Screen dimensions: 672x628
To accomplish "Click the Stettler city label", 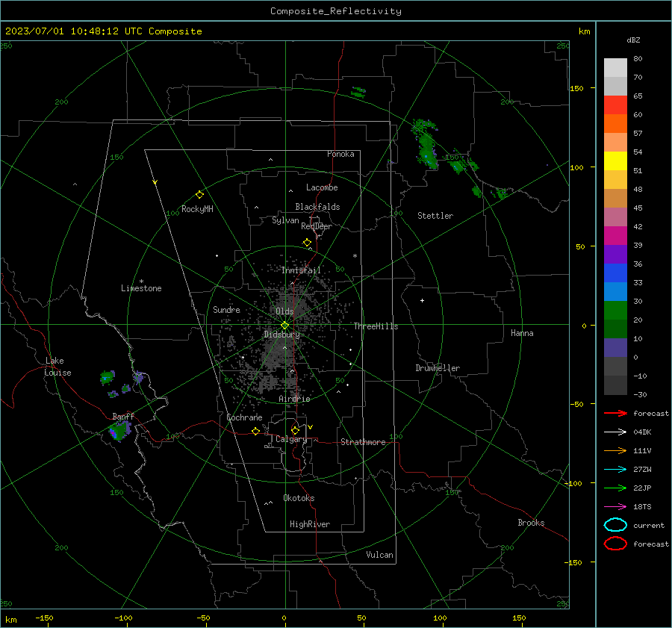I will pos(435,216).
